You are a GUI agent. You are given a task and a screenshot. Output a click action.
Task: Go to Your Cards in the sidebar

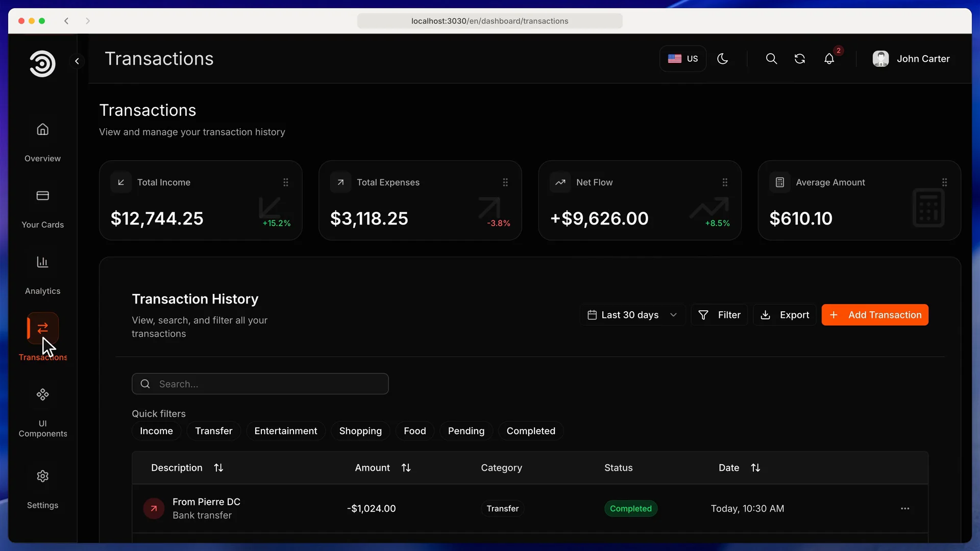click(42, 209)
